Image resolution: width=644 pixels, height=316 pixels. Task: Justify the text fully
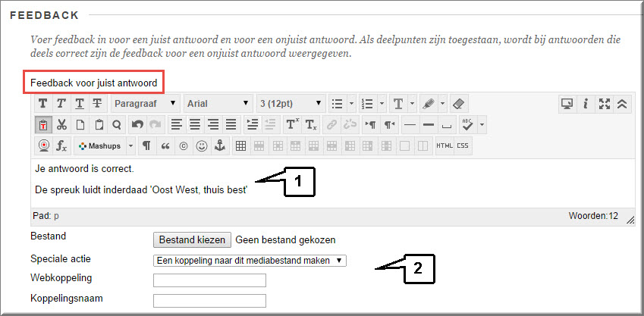[231, 125]
